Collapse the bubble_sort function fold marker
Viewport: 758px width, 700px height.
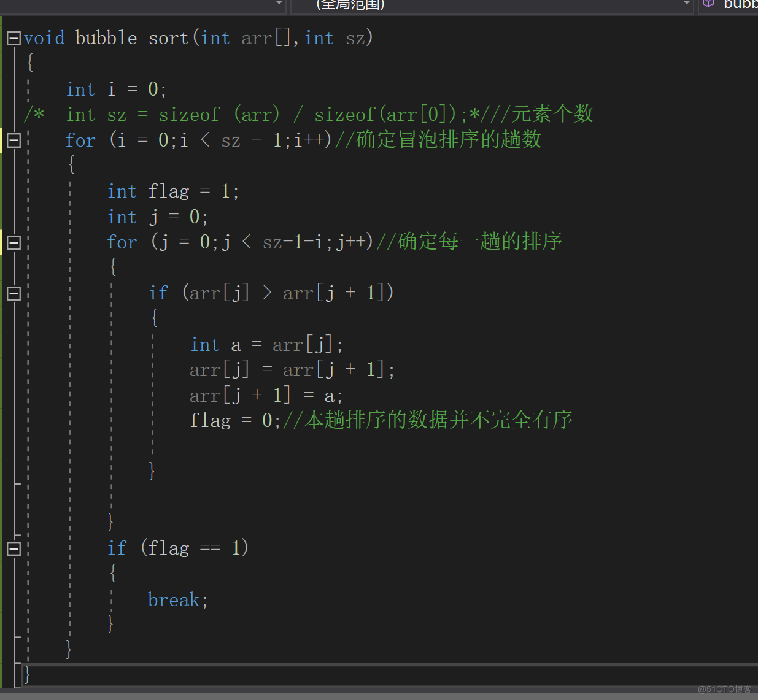14,39
